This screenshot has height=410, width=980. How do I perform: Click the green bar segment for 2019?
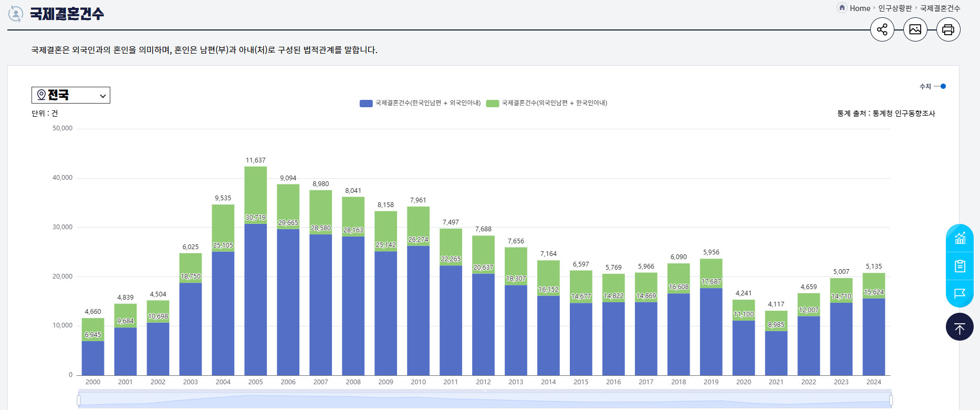pos(711,273)
